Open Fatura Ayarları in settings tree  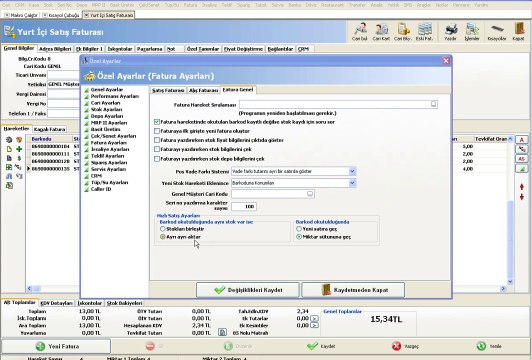pos(109,143)
